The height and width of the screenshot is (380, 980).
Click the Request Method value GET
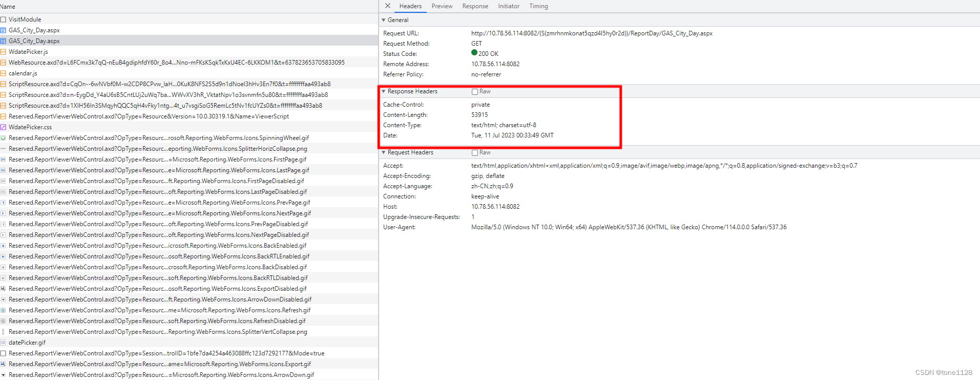pos(476,44)
